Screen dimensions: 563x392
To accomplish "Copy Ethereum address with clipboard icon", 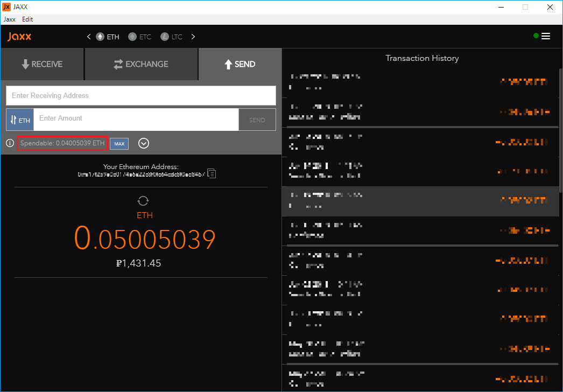I will tap(212, 173).
